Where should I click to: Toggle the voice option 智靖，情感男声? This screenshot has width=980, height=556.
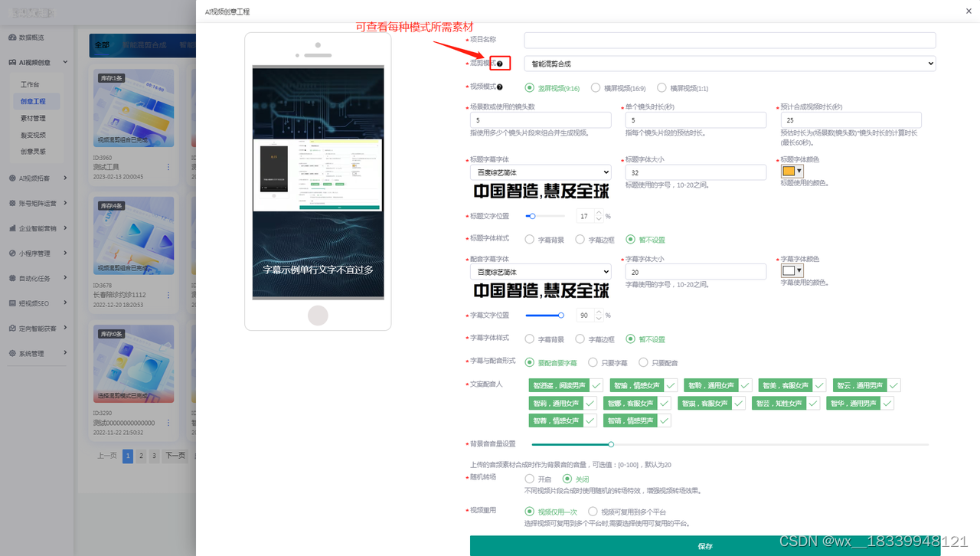tap(637, 420)
